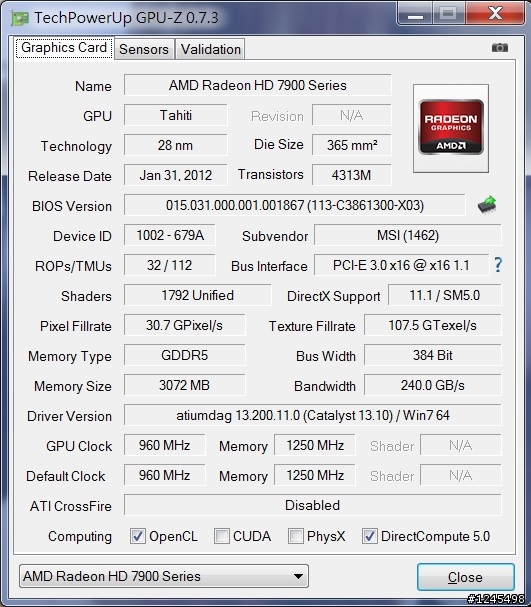
Task: Click the BIOS save chip icon
Action: tap(487, 204)
